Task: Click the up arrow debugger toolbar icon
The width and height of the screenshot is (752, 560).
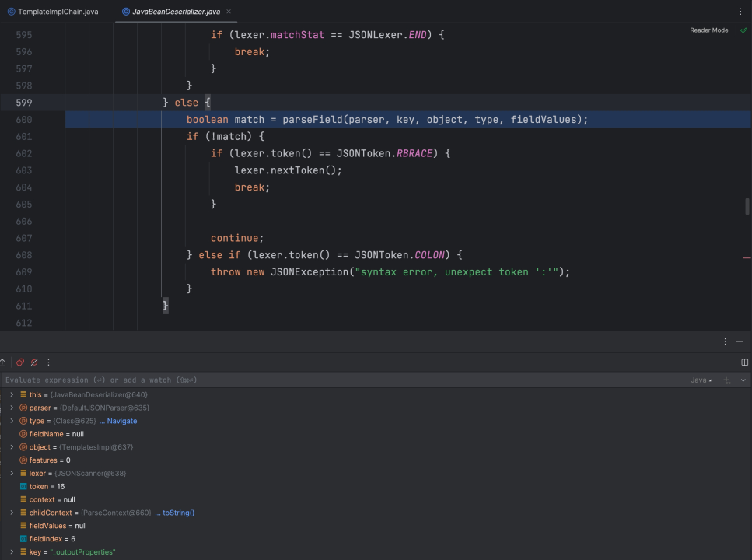Action: pyautogui.click(x=3, y=362)
